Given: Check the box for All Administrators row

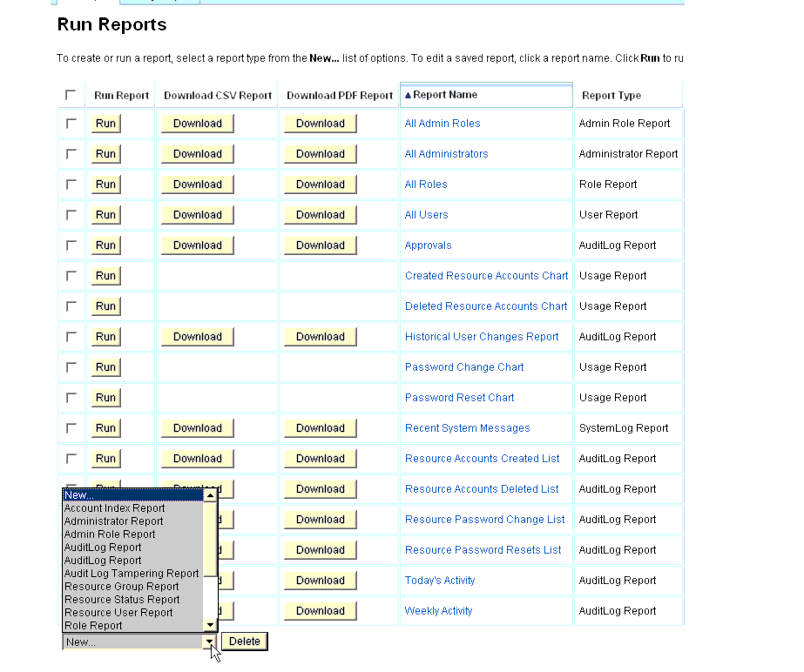Looking at the screenshot, I should [x=71, y=154].
